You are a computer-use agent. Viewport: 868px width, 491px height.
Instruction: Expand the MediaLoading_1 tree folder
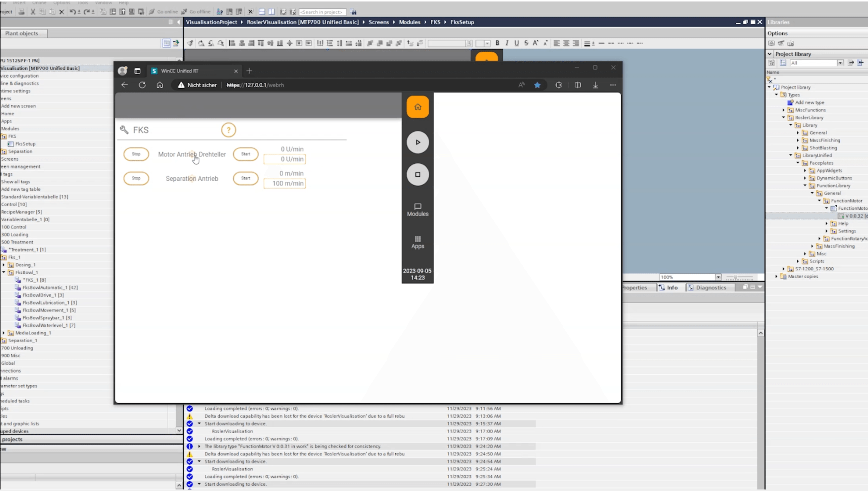tap(4, 333)
